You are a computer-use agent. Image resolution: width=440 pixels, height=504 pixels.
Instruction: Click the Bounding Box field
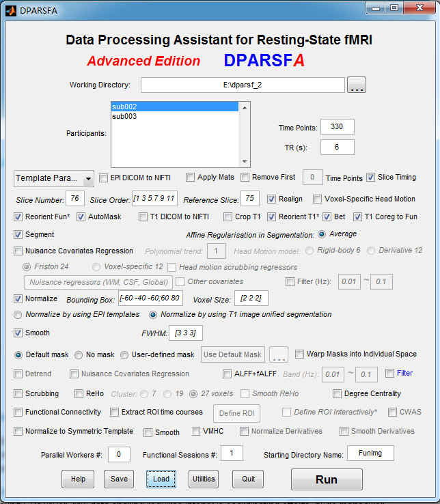click(x=150, y=298)
